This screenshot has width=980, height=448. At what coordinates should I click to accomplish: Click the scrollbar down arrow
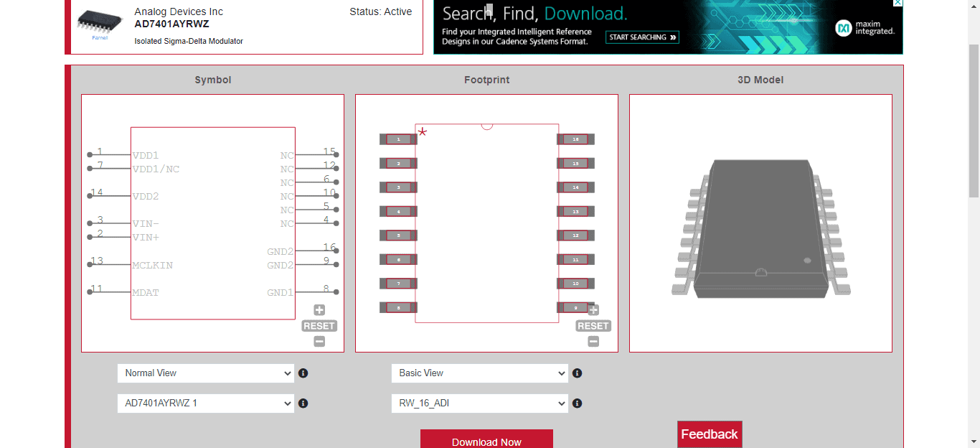974,441
